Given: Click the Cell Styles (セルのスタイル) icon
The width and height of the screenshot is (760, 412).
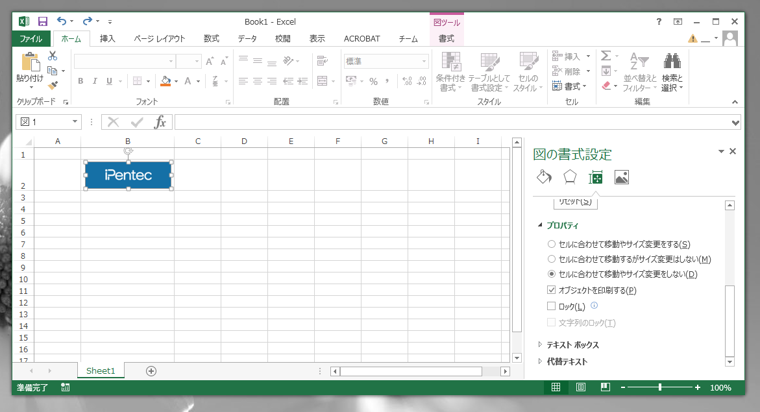Looking at the screenshot, I should tap(528, 62).
